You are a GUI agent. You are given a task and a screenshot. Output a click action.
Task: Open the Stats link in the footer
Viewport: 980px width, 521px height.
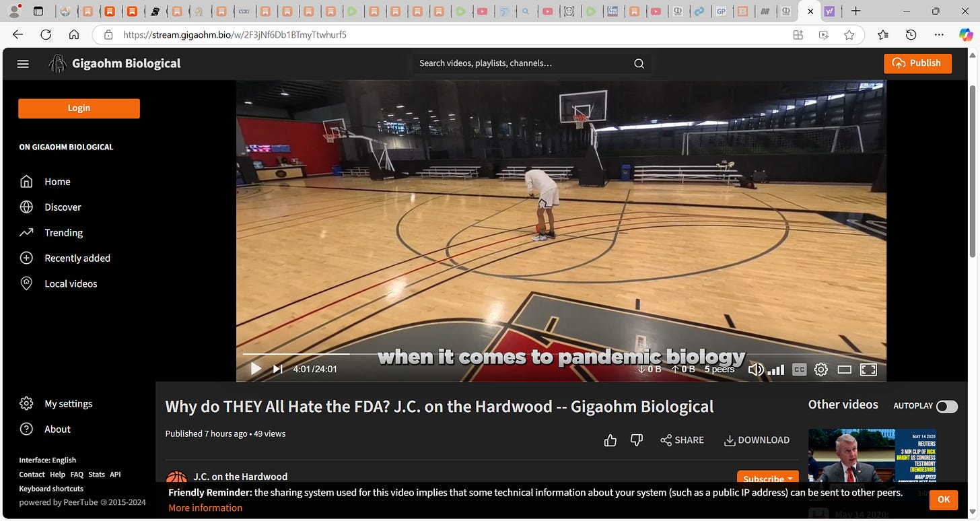97,475
